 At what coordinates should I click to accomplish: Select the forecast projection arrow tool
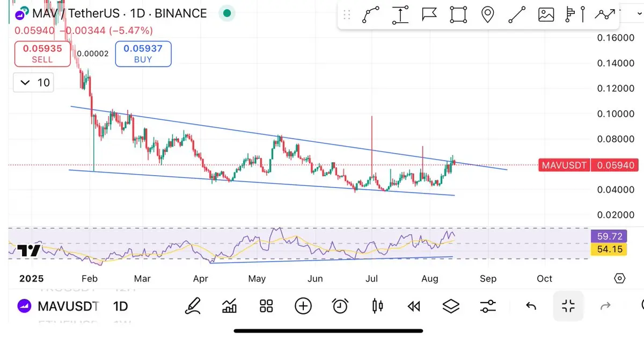pos(605,15)
